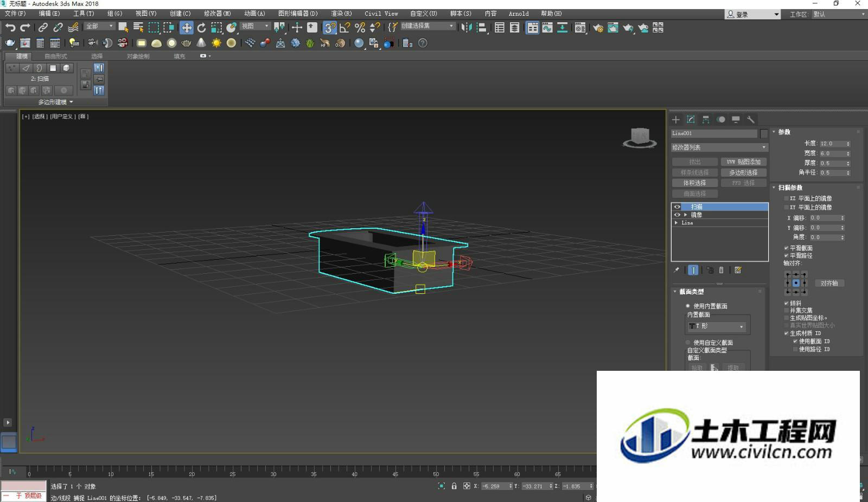
Task: Click the Select by Name icon
Action: point(138,28)
